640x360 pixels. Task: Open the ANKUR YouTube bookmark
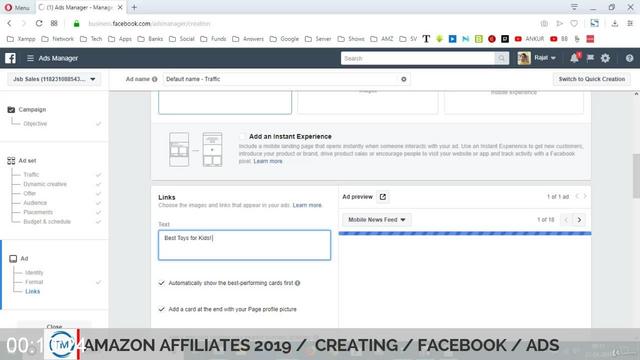(529, 39)
